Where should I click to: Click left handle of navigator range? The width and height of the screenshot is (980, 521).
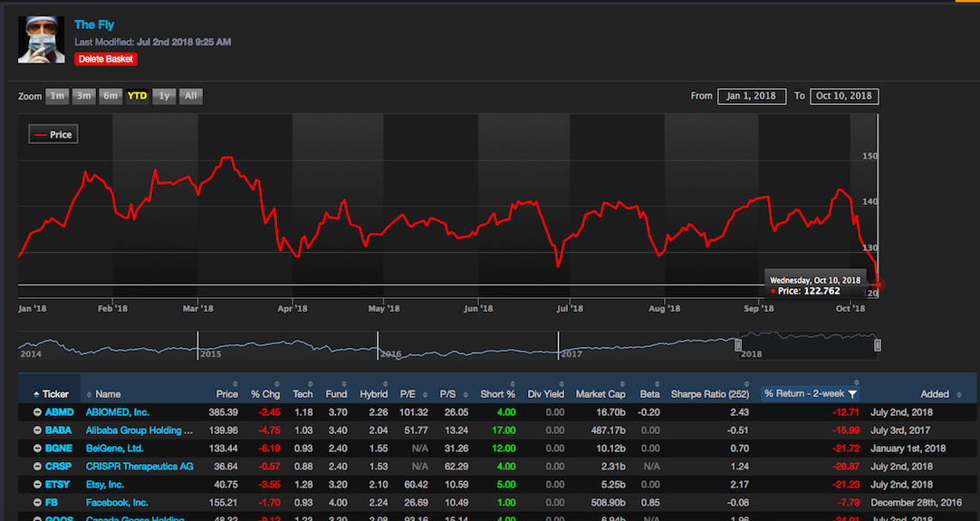point(738,345)
